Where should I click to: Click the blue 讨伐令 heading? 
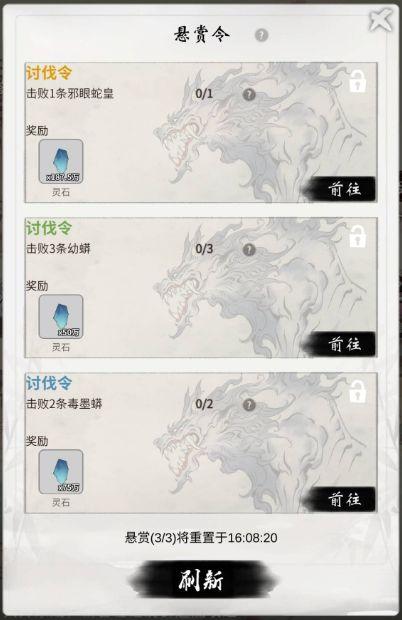[49, 383]
